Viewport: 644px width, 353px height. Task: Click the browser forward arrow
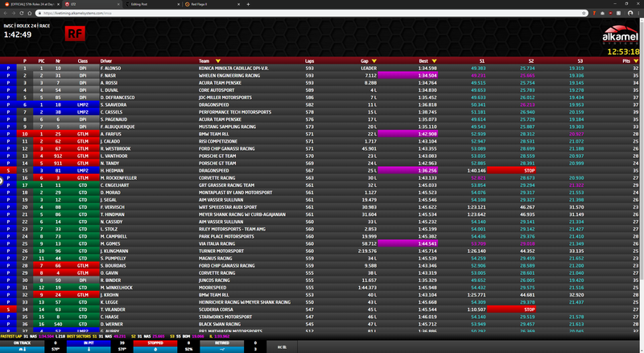coord(14,13)
